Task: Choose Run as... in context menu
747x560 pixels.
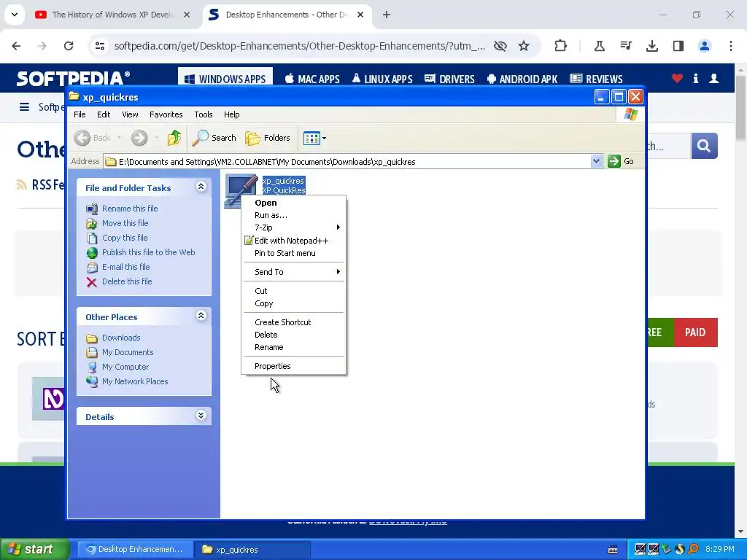Action: [x=293, y=215]
